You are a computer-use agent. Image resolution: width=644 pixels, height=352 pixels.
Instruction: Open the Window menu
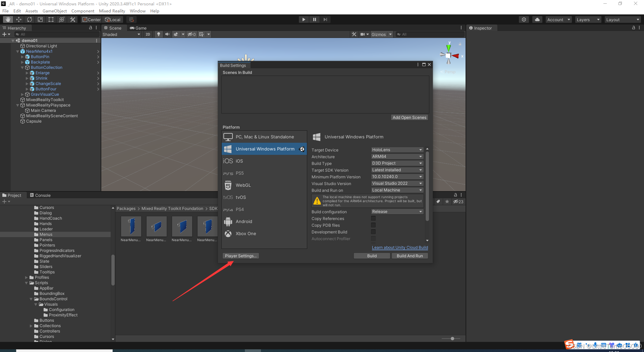138,11
